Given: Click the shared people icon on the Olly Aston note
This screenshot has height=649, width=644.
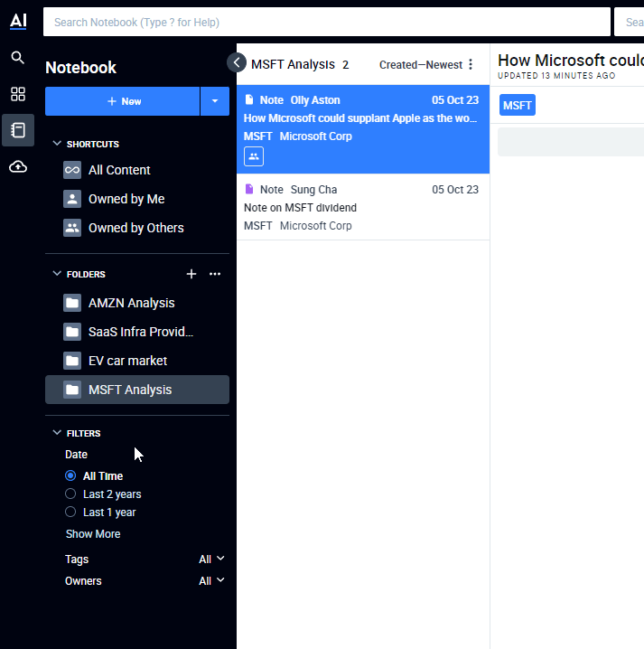Looking at the screenshot, I should [x=254, y=156].
